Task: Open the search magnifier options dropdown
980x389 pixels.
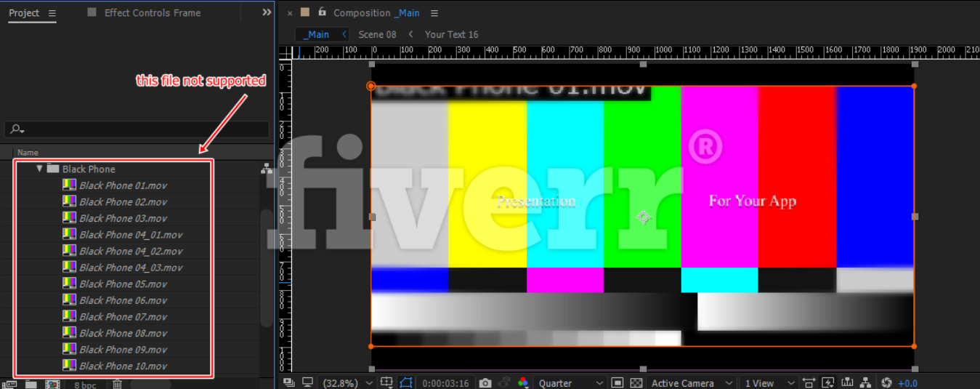Action: coord(16,129)
